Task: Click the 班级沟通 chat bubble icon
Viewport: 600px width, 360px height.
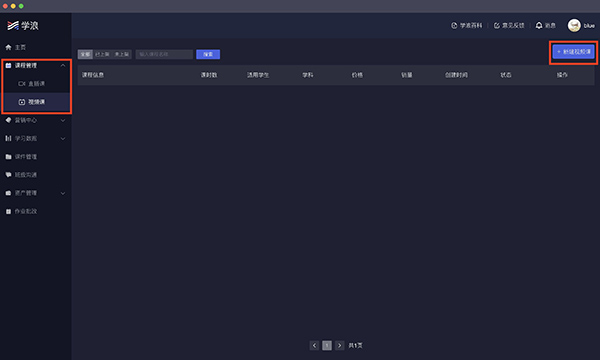Action: (8, 174)
